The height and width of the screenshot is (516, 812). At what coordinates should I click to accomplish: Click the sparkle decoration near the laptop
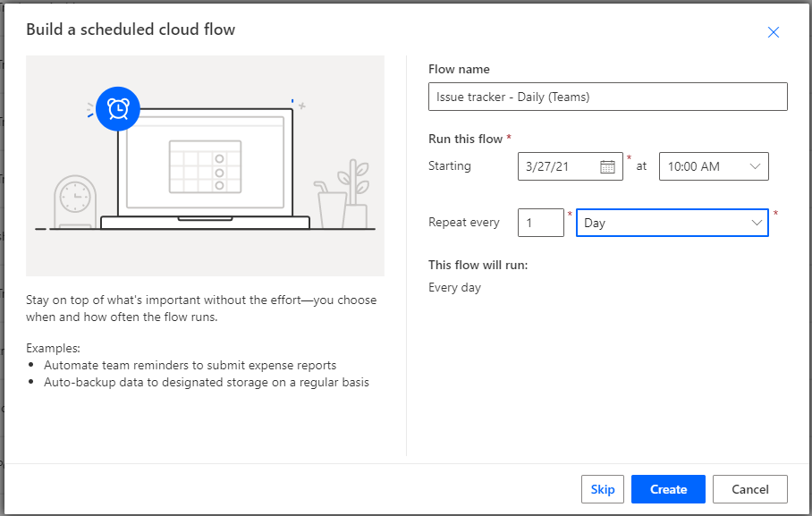click(302, 104)
